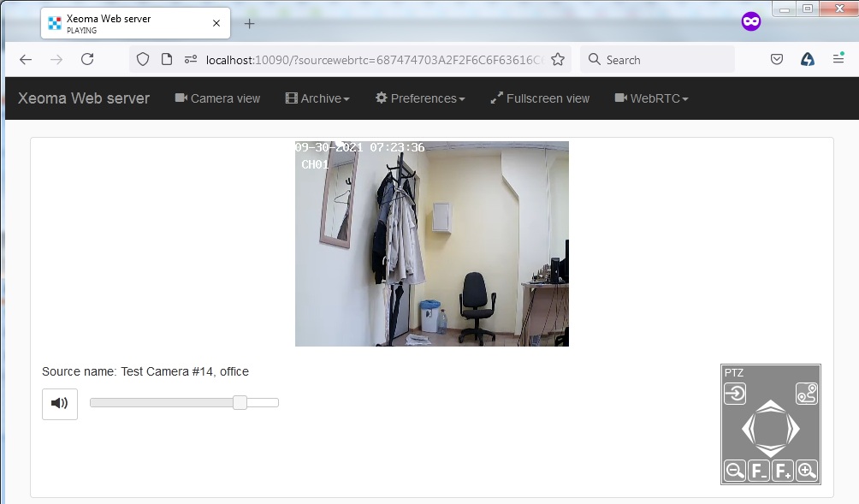Pan camera left with PTZ arrow
This screenshot has height=504, width=859.
click(x=748, y=429)
